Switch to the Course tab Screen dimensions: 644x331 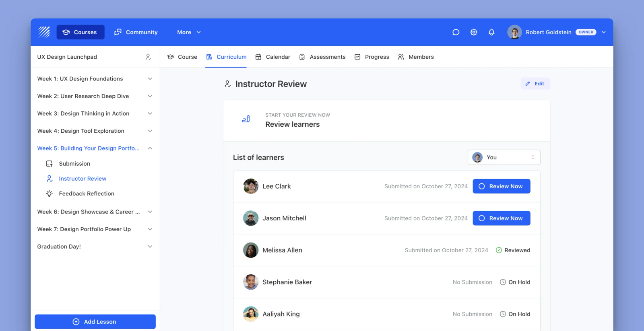[x=182, y=57]
